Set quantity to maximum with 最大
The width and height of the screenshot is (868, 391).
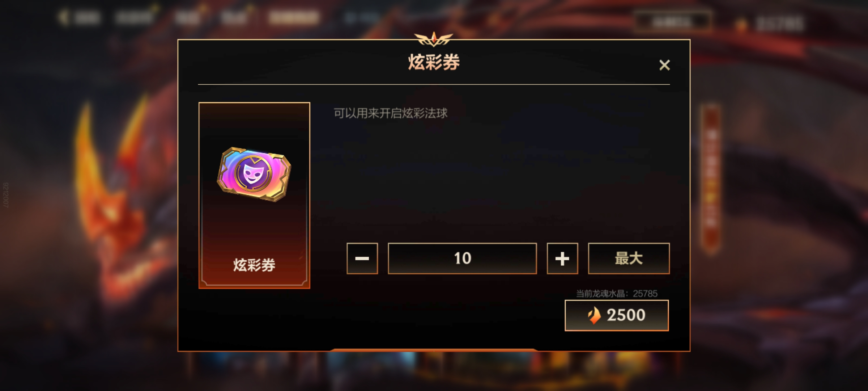click(x=629, y=258)
